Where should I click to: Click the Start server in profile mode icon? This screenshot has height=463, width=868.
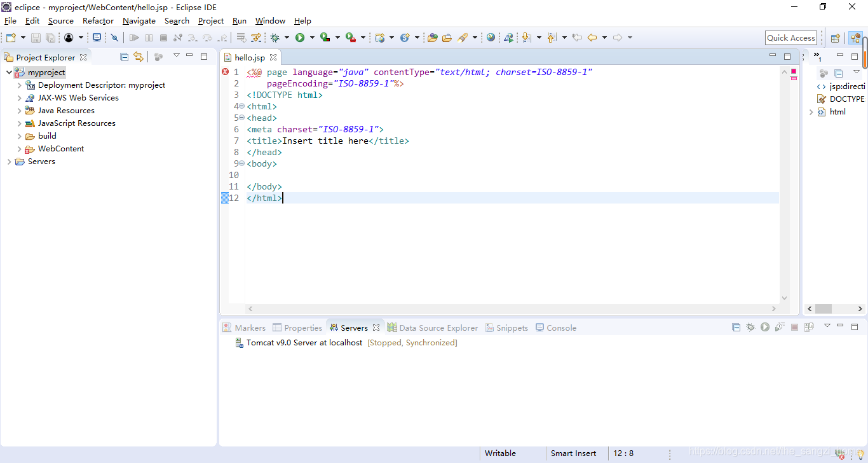pyautogui.click(x=780, y=327)
